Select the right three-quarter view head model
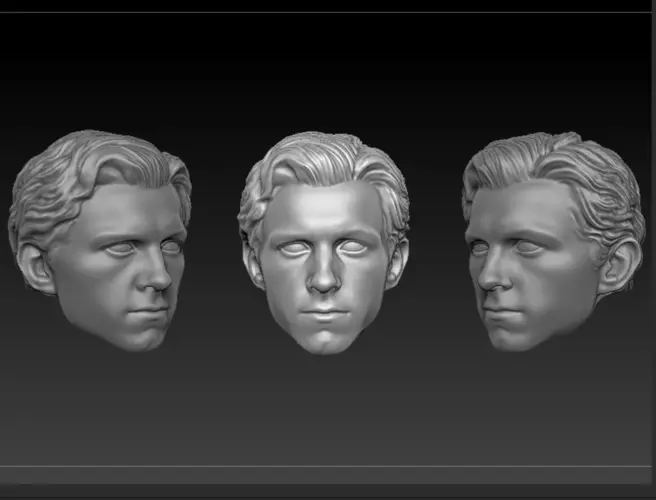The width and height of the screenshot is (656, 500). [554, 241]
